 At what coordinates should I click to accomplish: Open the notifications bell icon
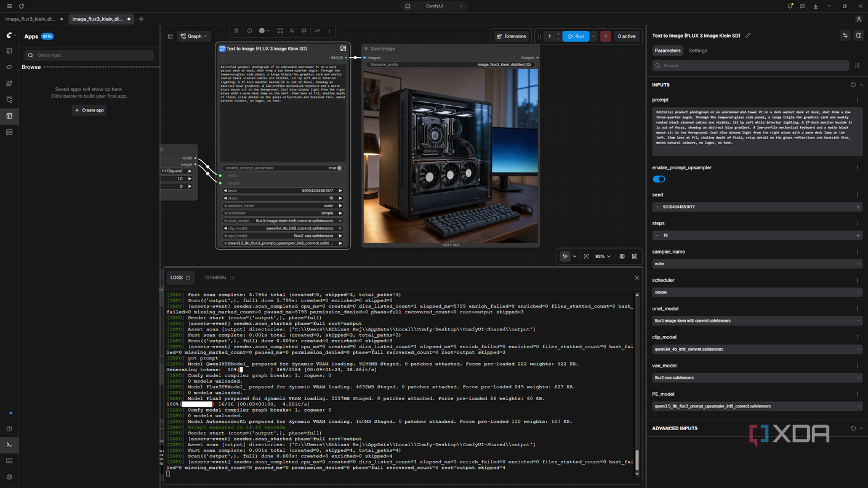click(790, 6)
